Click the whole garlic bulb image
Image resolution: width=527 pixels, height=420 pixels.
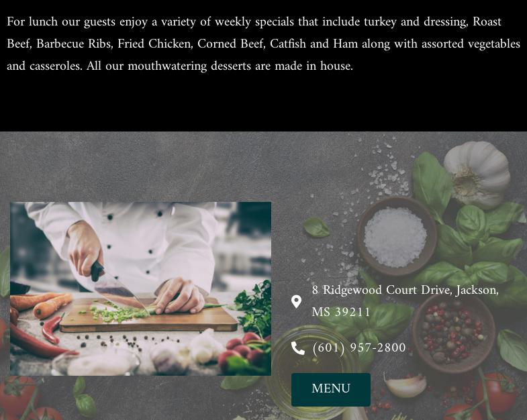click(477, 174)
